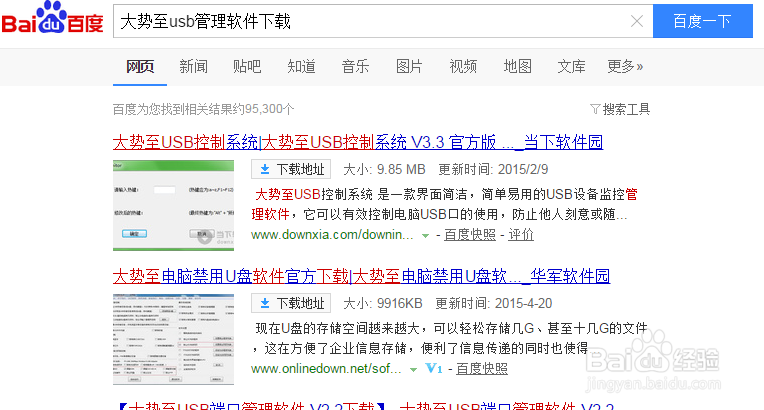Go to the 知道 tab
The width and height of the screenshot is (764, 410).
pos(301,66)
